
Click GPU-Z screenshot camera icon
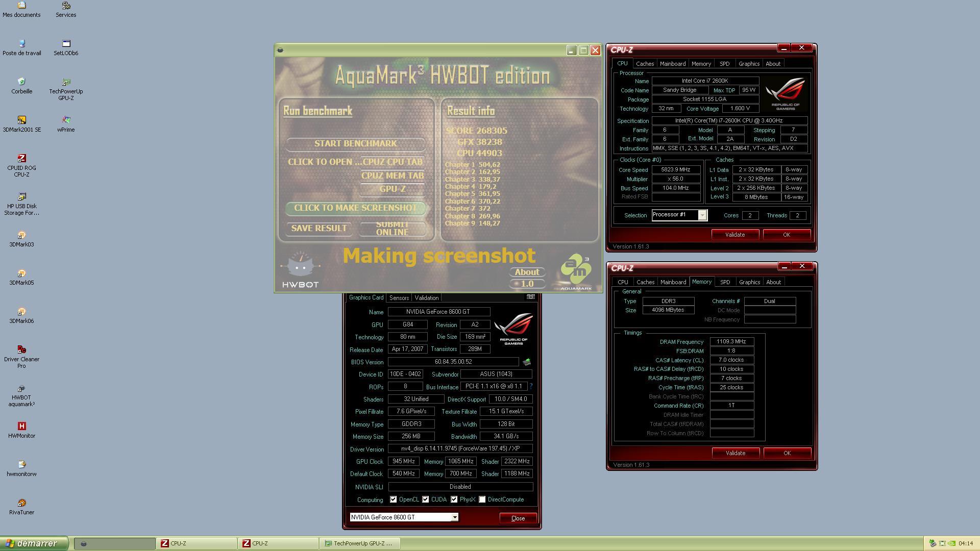click(x=531, y=297)
